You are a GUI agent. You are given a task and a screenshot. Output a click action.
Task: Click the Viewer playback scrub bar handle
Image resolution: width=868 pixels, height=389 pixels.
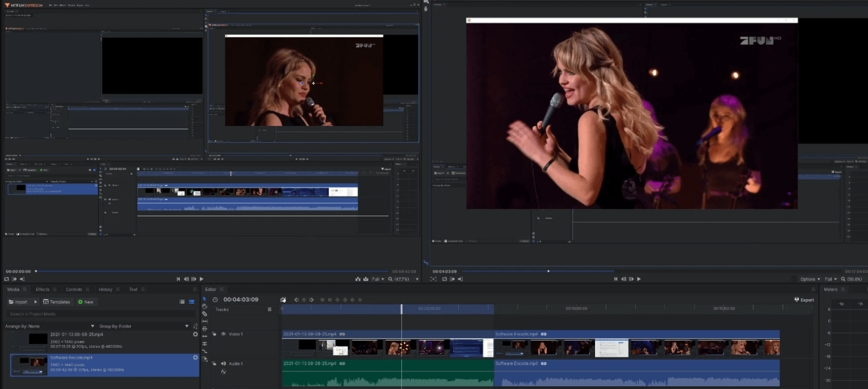(x=548, y=272)
